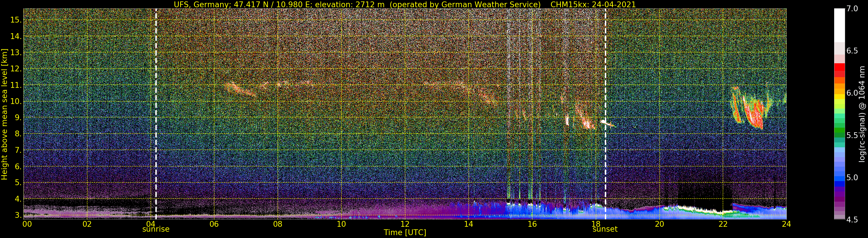Click the "10" time axis tick label
868x238 pixels.
click(341, 224)
